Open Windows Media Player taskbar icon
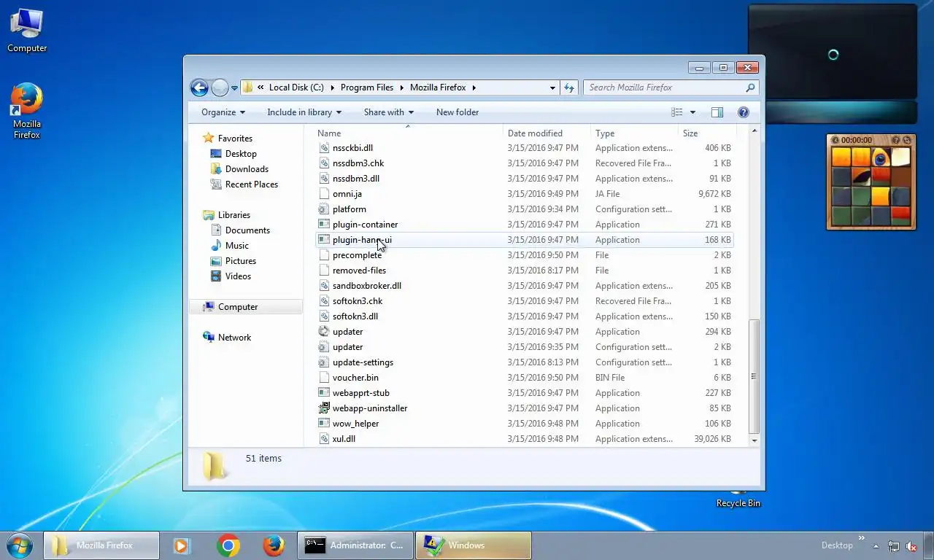Screen dimensions: 934x560 [182, 545]
